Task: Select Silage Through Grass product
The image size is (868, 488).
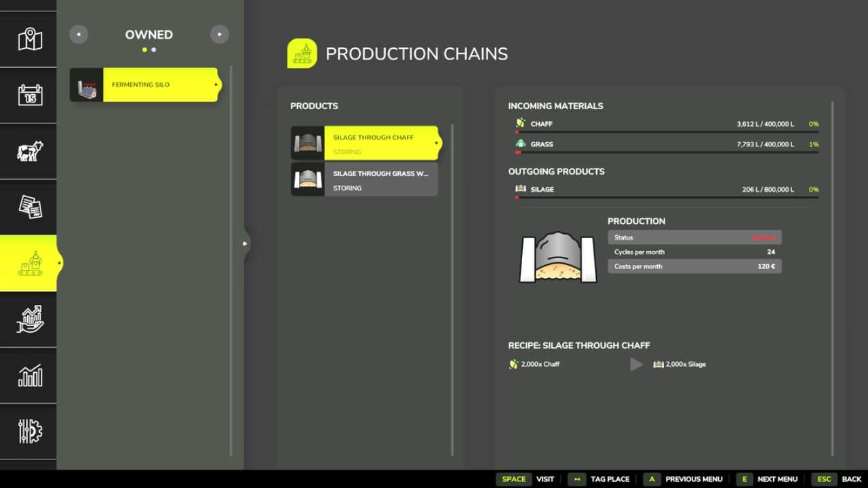Action: [365, 180]
